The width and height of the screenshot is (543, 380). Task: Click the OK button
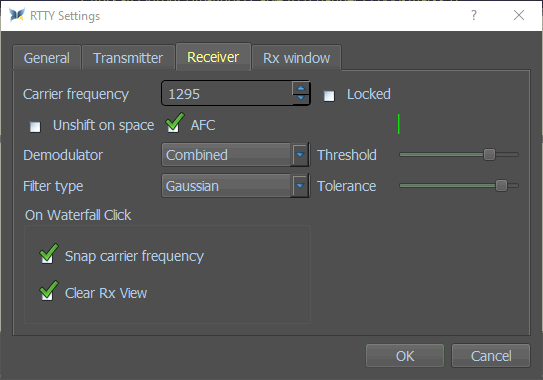pyautogui.click(x=405, y=356)
